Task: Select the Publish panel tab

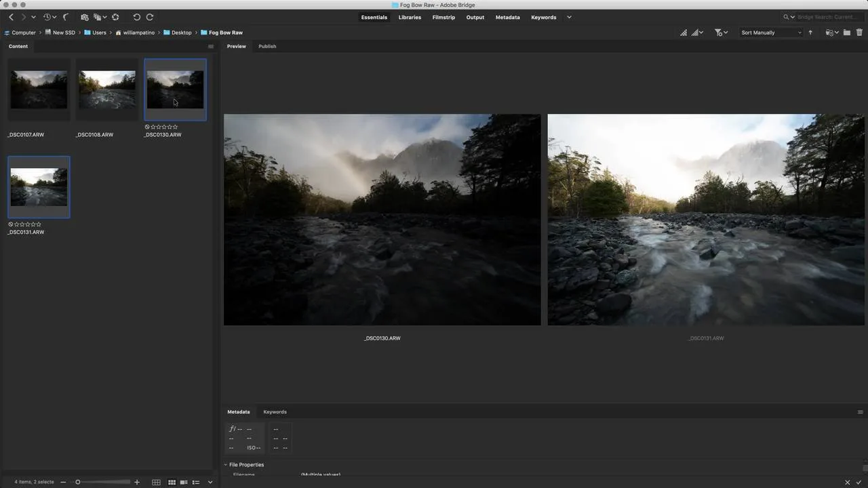Action: [267, 46]
